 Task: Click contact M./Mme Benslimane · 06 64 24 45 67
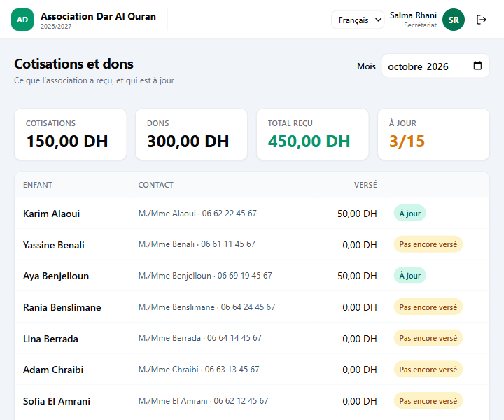(206, 307)
